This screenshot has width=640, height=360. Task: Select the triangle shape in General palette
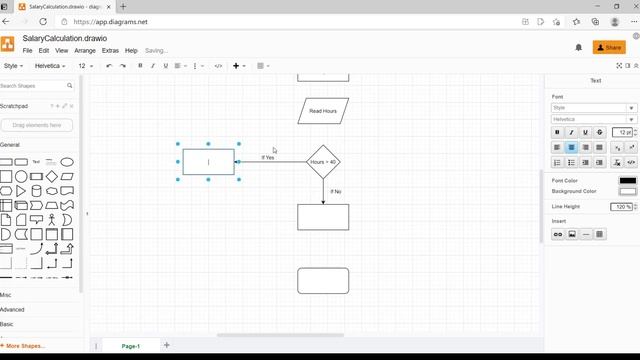pos(21,191)
